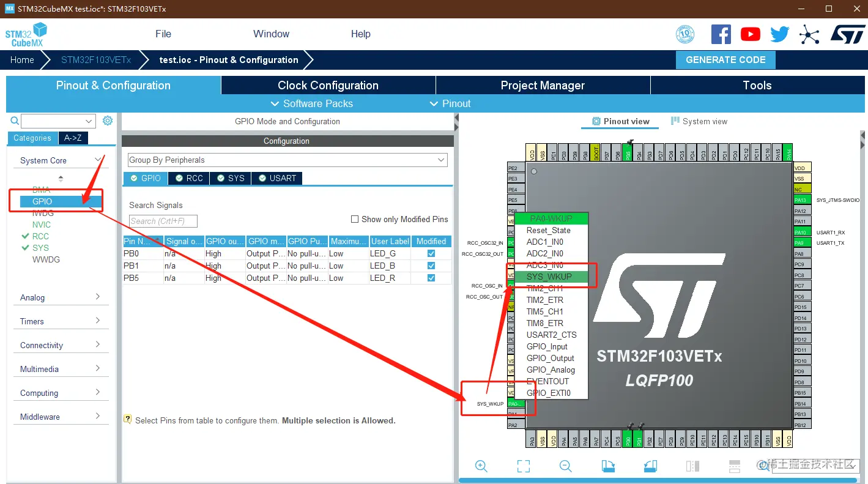
Task: Click the Zoom Out magnifier icon
Action: (566, 466)
